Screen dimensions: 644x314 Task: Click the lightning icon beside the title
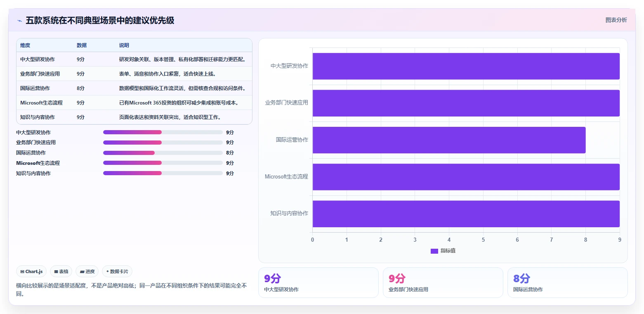(19, 21)
